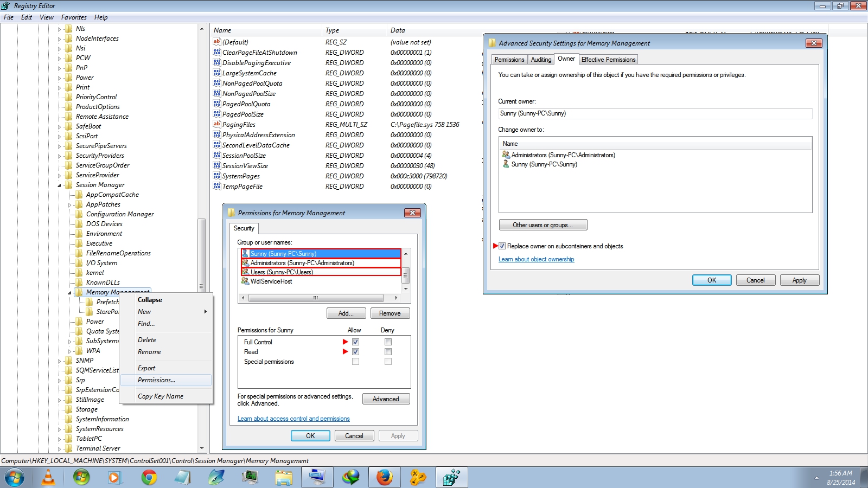The width and height of the screenshot is (868, 488).
Task: Expand the AppPatches tree node
Action: pyautogui.click(x=70, y=205)
